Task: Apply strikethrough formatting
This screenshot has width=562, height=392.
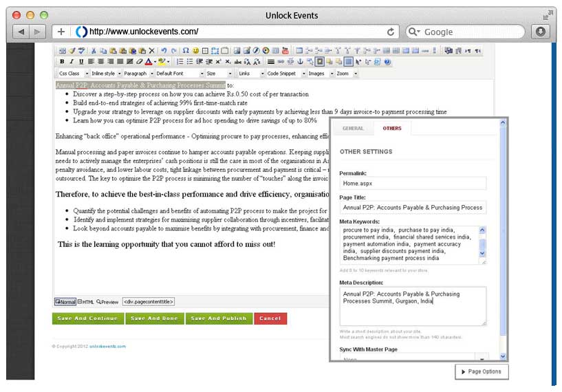Action: [x=237, y=62]
